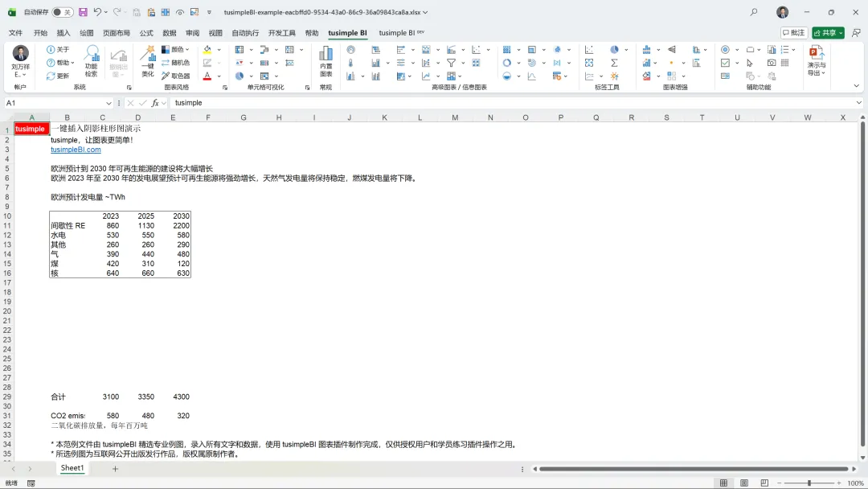Open the font color dropdown arrow
868x489 pixels.
coord(219,76)
